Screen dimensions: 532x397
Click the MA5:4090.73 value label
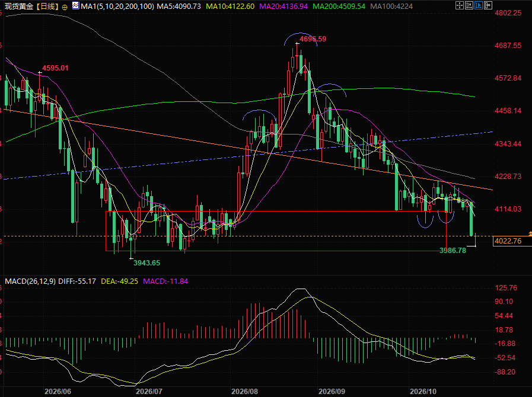(179, 7)
